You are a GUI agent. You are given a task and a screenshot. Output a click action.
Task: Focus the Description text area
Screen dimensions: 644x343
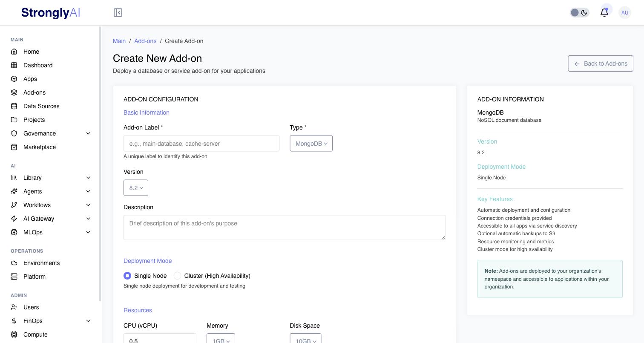click(285, 228)
